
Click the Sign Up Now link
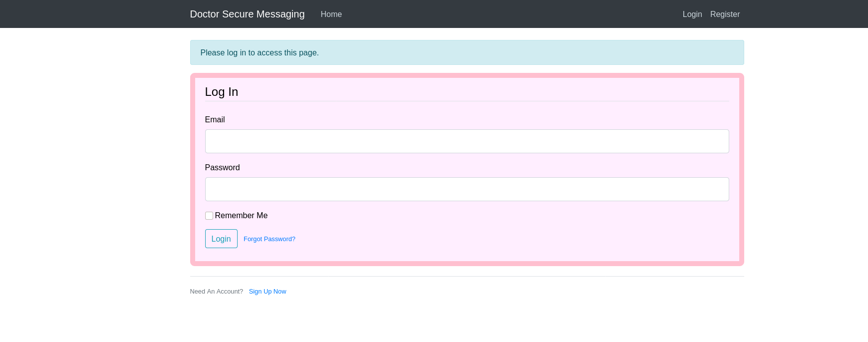tap(267, 292)
